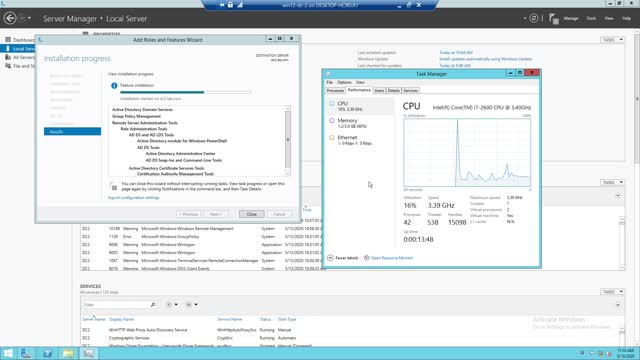640x360 pixels.
Task: Collapse Task Manager with Fewer details
Action: click(343, 258)
